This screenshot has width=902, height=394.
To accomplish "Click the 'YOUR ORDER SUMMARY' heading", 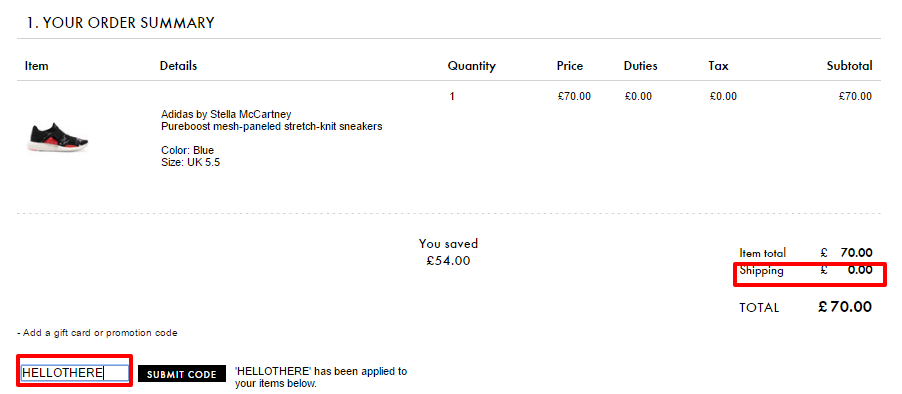I will pyautogui.click(x=120, y=23).
